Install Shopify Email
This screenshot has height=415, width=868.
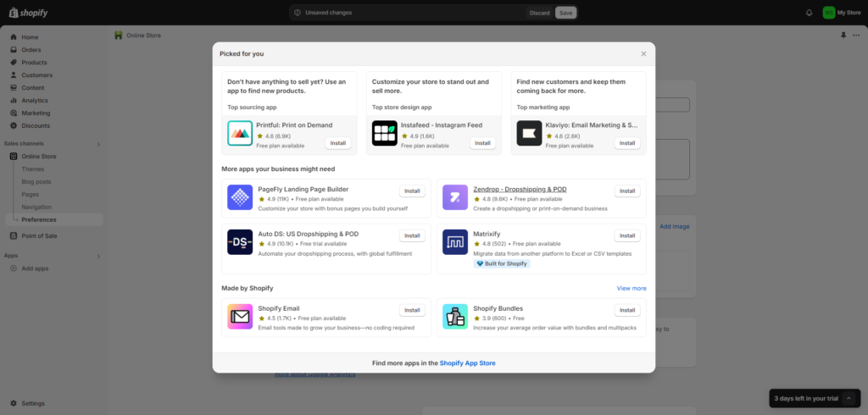(412, 311)
